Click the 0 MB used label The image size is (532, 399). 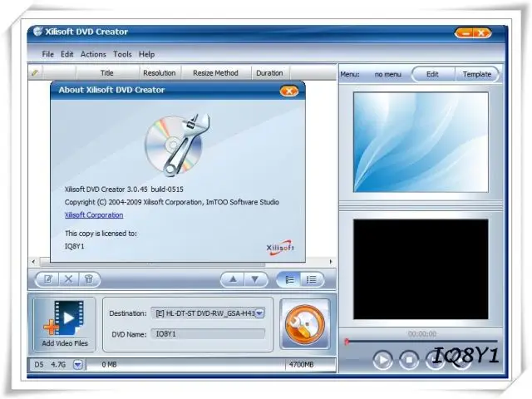[x=109, y=364]
